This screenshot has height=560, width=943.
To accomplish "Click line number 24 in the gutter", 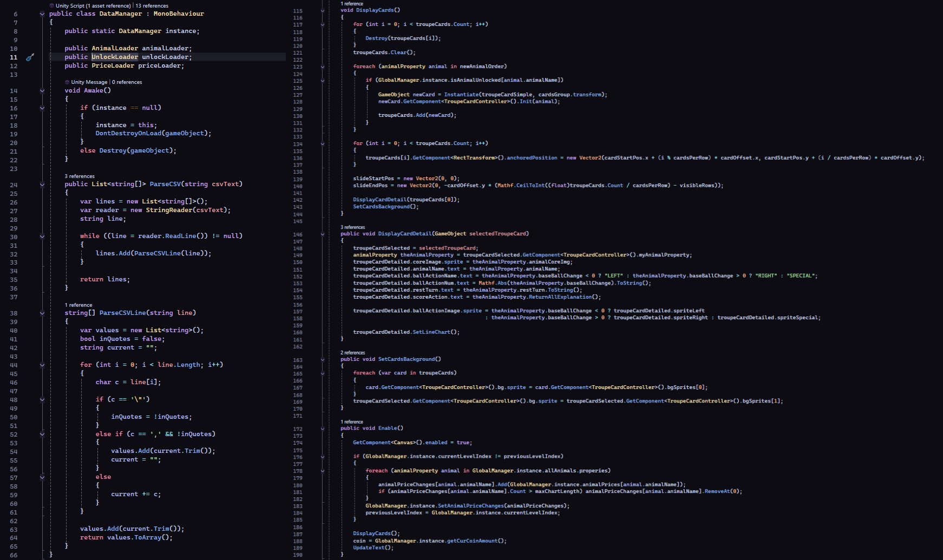I will (x=14, y=185).
